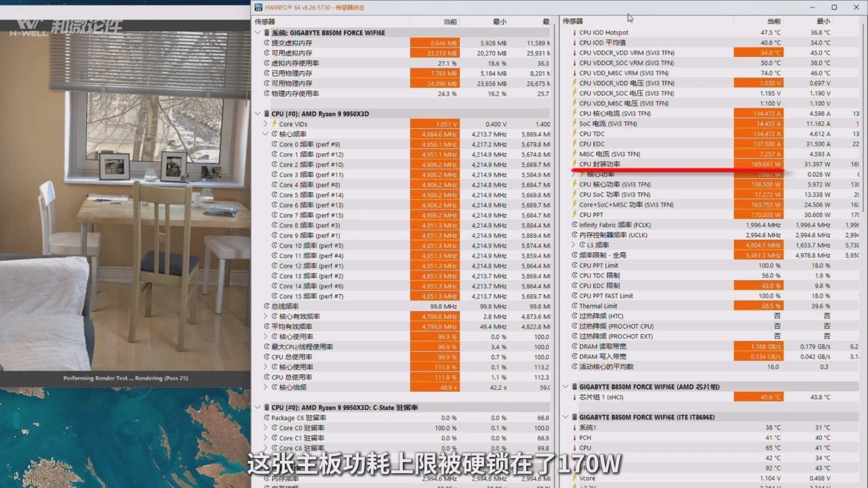Select the 过热降频 (PROCHOT CPU) row
The height and width of the screenshot is (488, 868).
coord(712,327)
